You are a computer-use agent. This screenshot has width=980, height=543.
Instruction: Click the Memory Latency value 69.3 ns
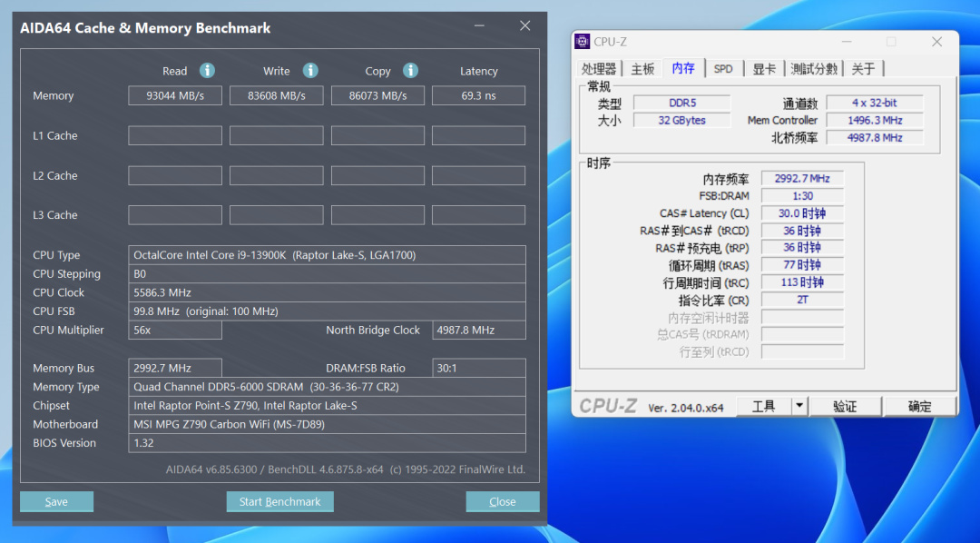(x=479, y=95)
